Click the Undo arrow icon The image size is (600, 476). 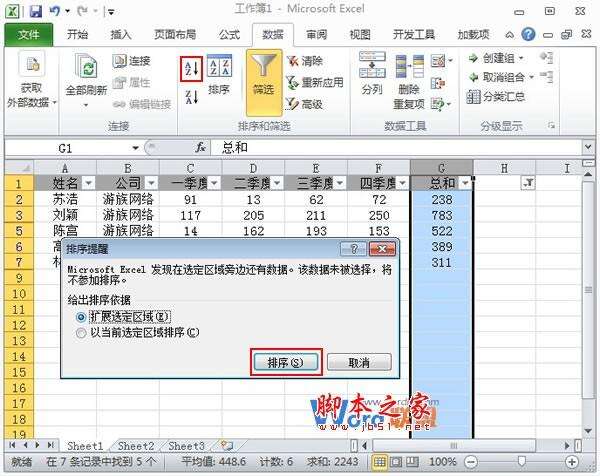point(54,11)
